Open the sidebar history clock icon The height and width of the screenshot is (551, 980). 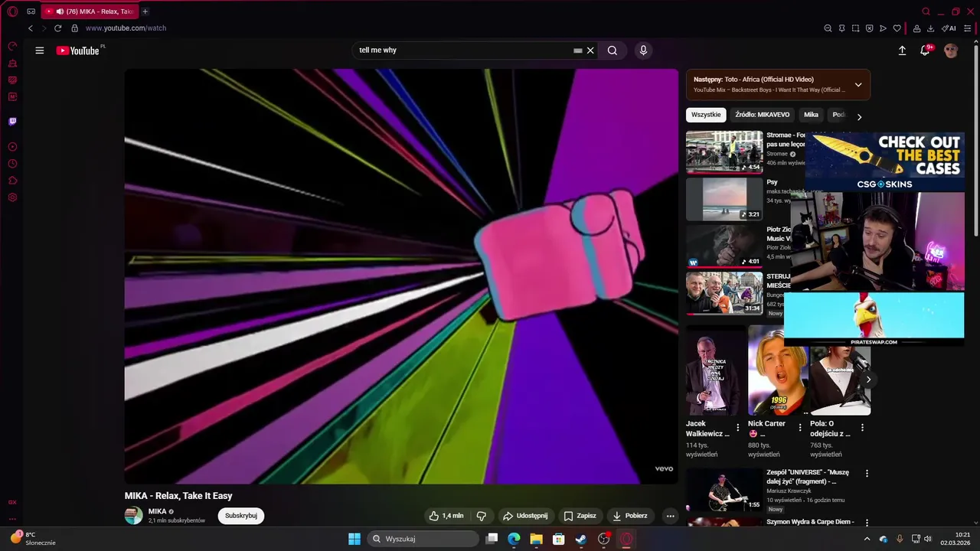coord(12,164)
